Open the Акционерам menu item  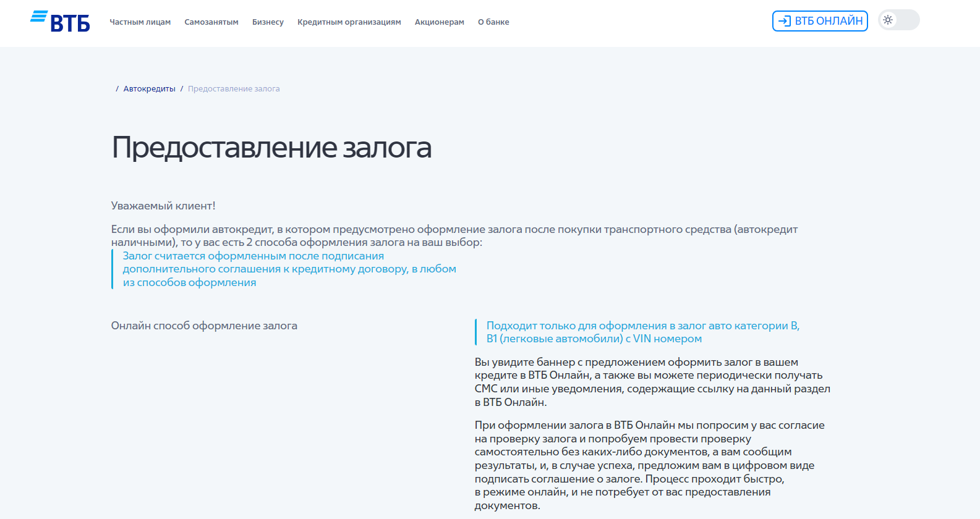tap(440, 22)
